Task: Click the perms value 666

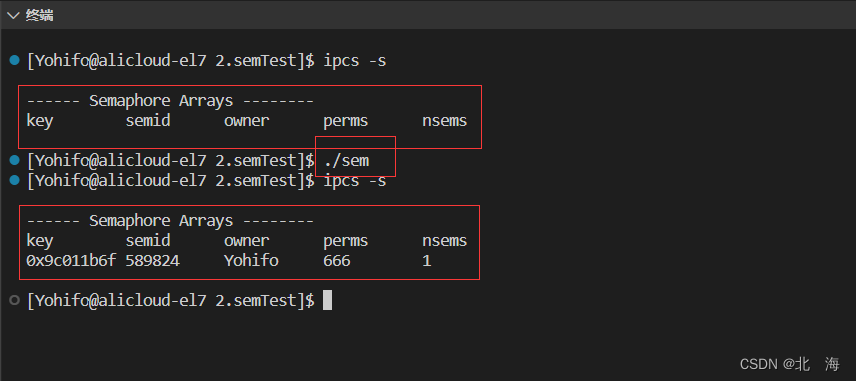Action: tap(337, 260)
